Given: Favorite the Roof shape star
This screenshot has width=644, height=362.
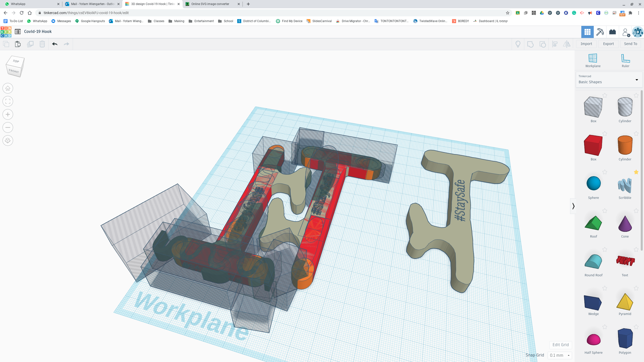Looking at the screenshot, I should point(605,211).
